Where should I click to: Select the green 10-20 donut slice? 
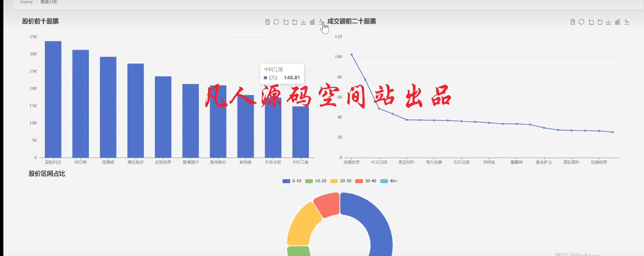click(x=299, y=251)
